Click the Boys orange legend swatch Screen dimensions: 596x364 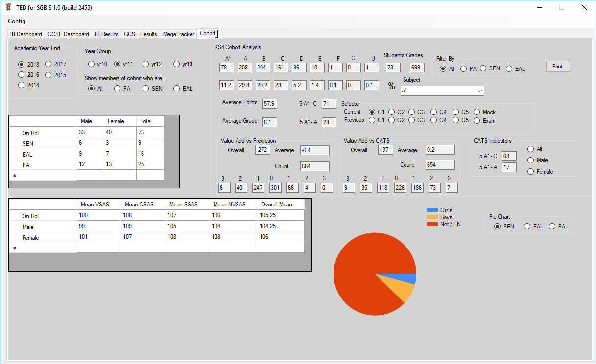pyautogui.click(x=432, y=217)
